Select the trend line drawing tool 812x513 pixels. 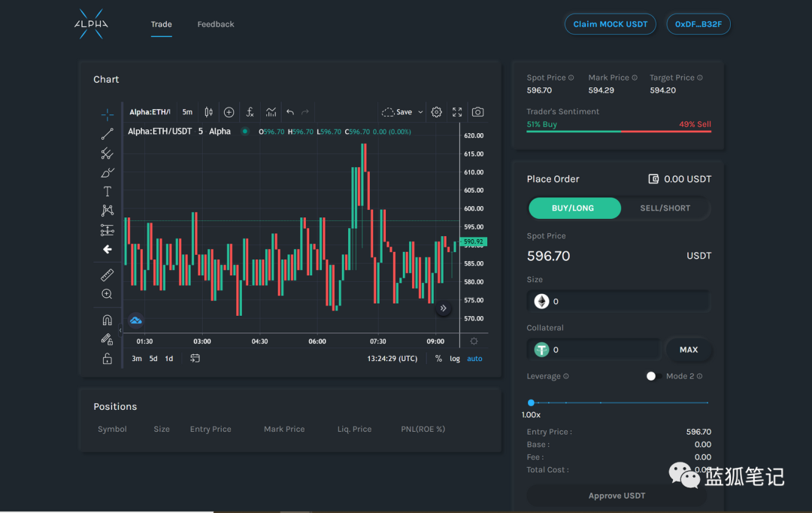pos(108,134)
